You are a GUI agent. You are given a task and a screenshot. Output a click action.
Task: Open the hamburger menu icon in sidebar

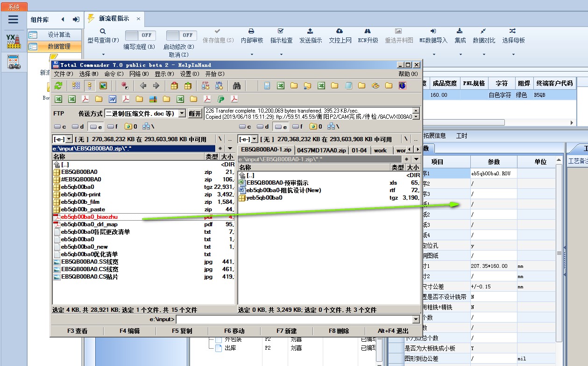pos(13,19)
